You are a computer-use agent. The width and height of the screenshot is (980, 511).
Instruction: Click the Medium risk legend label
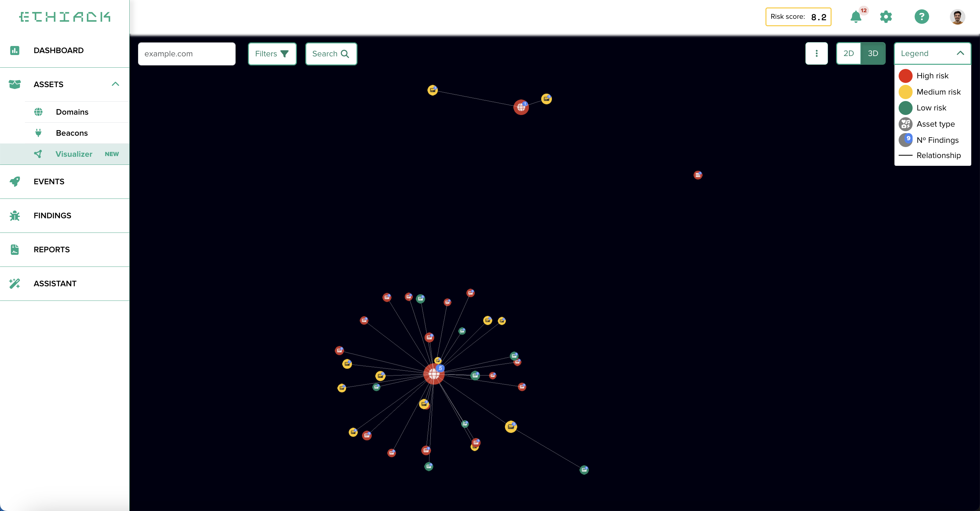(939, 92)
